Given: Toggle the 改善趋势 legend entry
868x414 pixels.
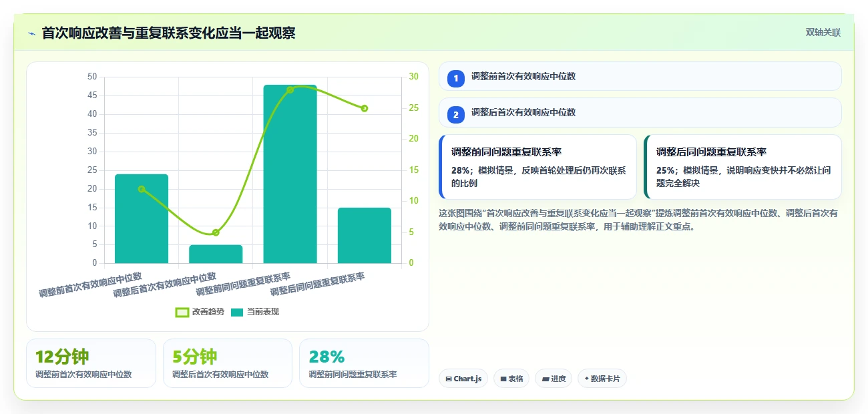Looking at the screenshot, I should (x=200, y=312).
